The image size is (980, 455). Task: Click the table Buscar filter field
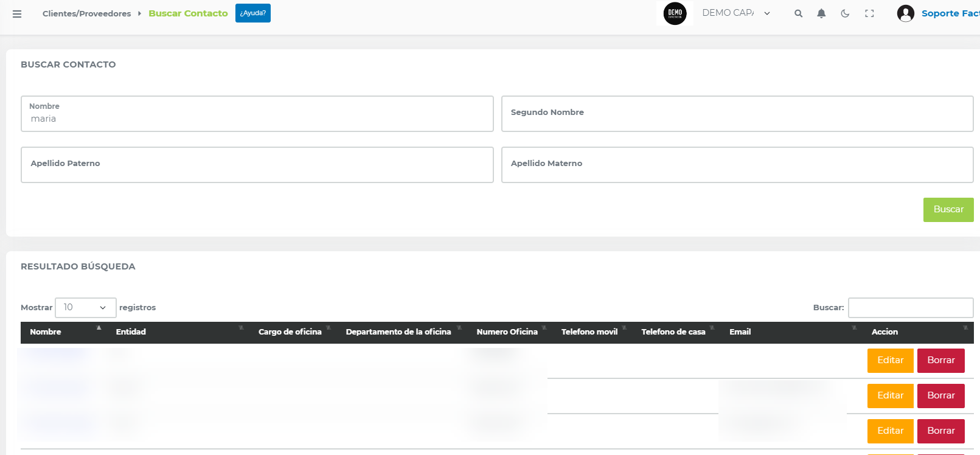click(x=910, y=308)
